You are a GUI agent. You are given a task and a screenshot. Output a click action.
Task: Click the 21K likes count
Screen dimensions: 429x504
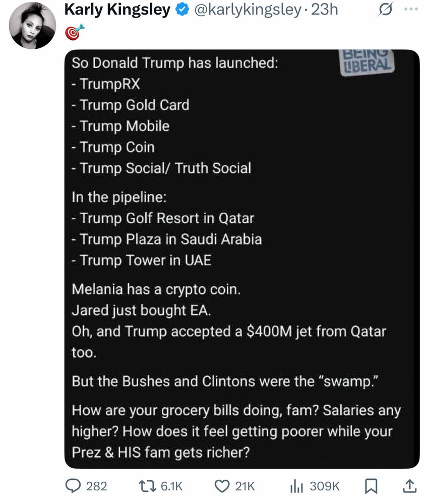(245, 486)
